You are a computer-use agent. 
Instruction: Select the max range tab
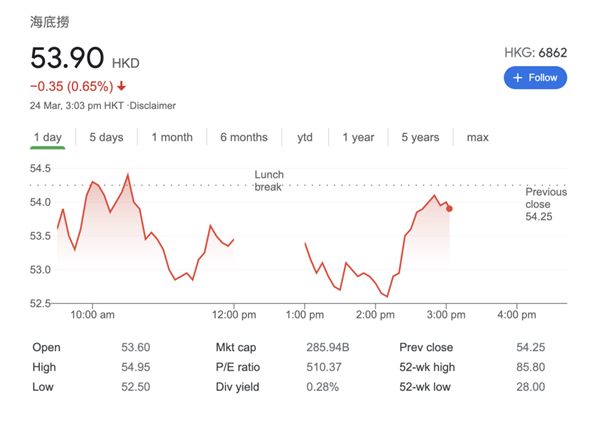coord(478,137)
